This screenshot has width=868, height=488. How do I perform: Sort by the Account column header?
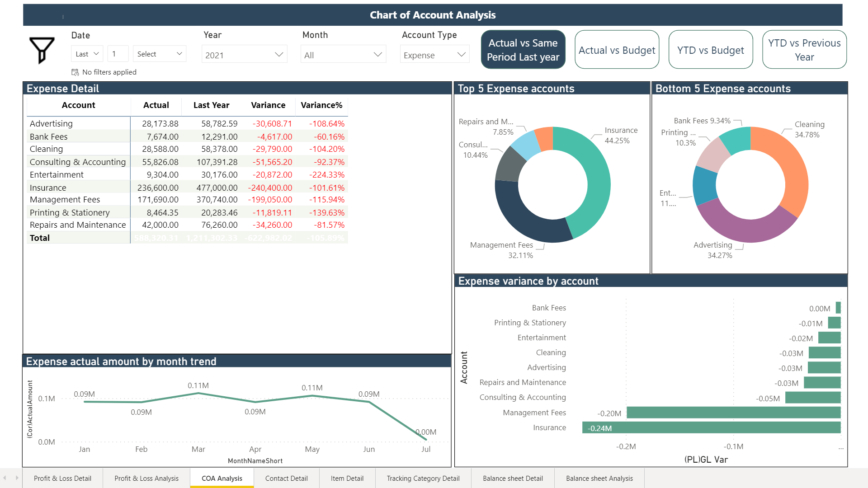tap(79, 105)
